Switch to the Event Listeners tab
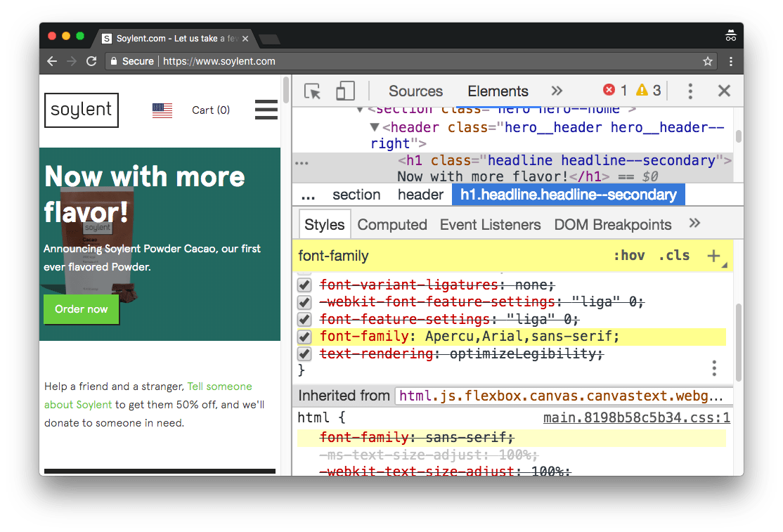Image resolution: width=783 pixels, height=532 pixels. click(x=490, y=225)
